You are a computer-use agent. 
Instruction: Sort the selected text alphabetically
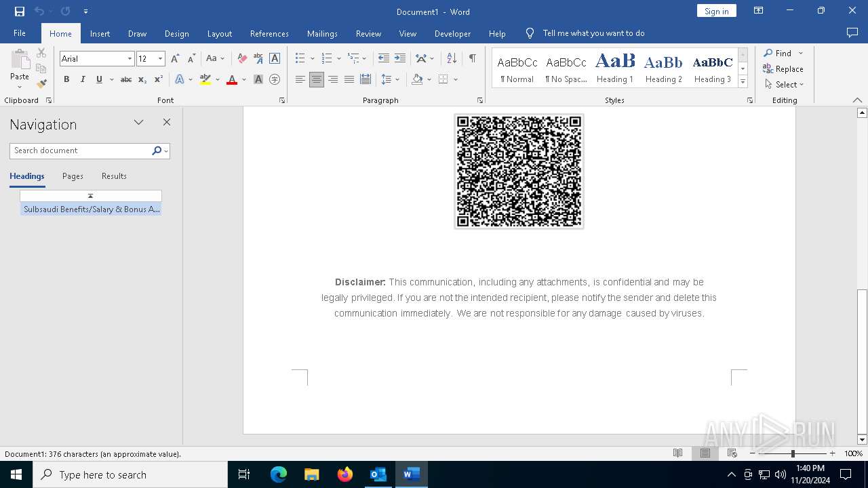(x=452, y=59)
